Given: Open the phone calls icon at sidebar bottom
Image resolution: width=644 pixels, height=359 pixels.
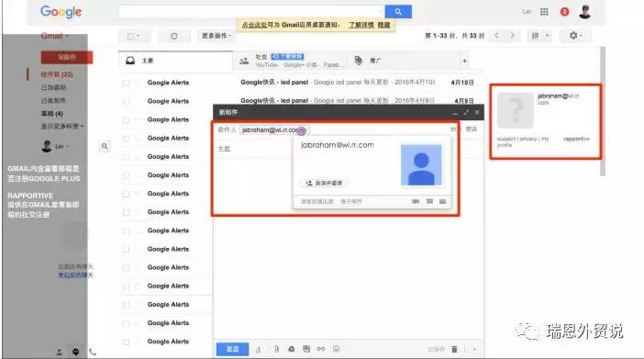Looking at the screenshot, I should pos(93,352).
